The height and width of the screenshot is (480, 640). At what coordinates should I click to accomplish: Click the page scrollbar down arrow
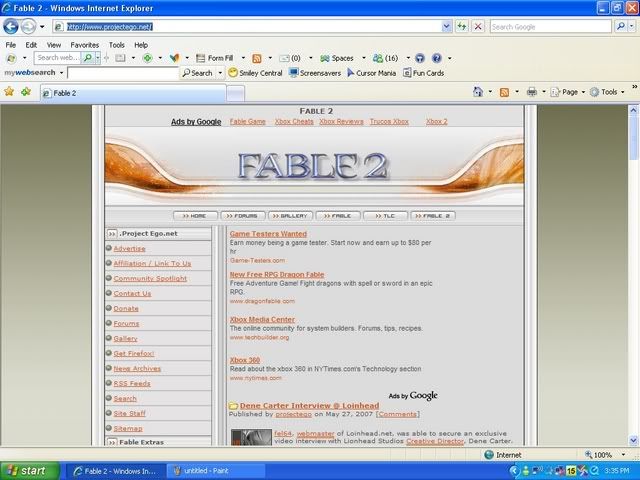pos(633,441)
